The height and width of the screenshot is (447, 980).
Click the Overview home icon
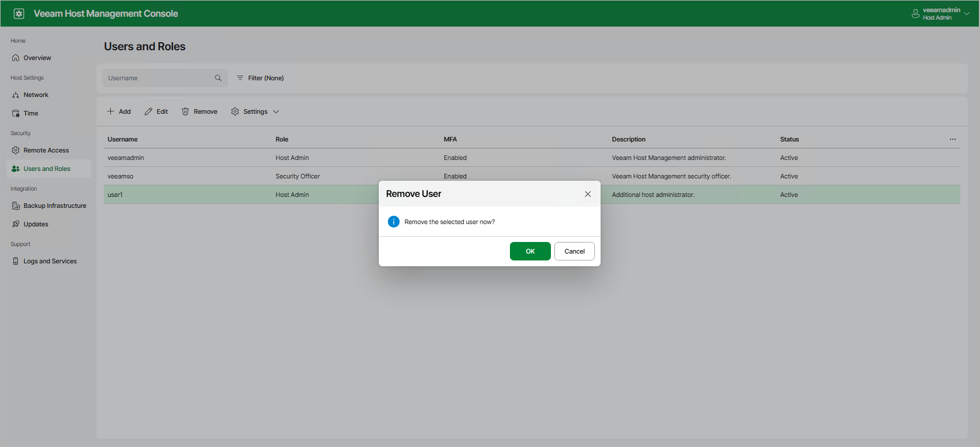click(16, 58)
